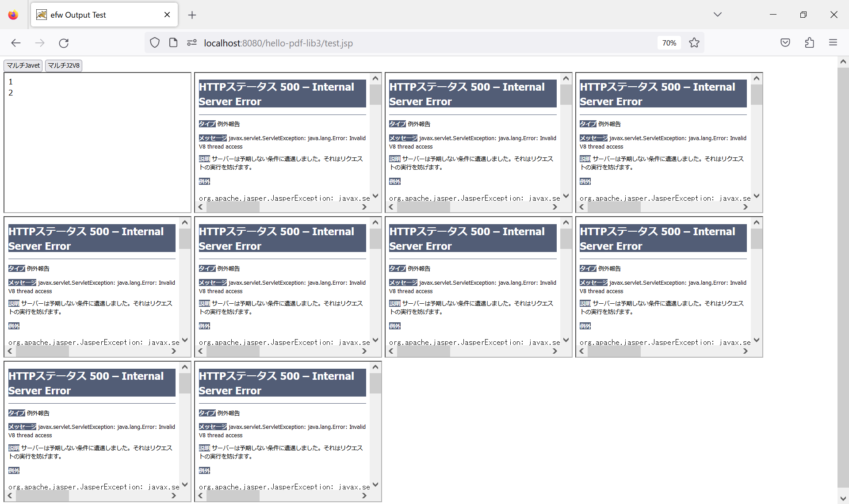This screenshot has height=504, width=849.
Task: Select the efw Output Test tab
Action: coord(97,15)
